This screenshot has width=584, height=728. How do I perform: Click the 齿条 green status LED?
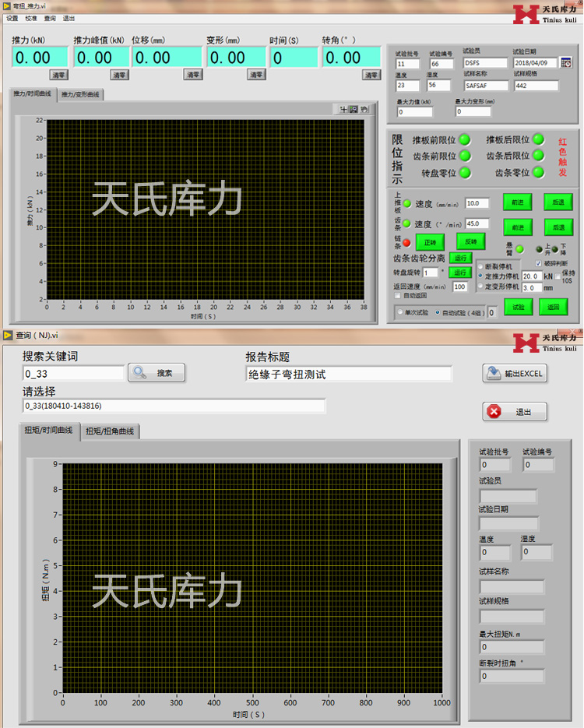pos(406,223)
